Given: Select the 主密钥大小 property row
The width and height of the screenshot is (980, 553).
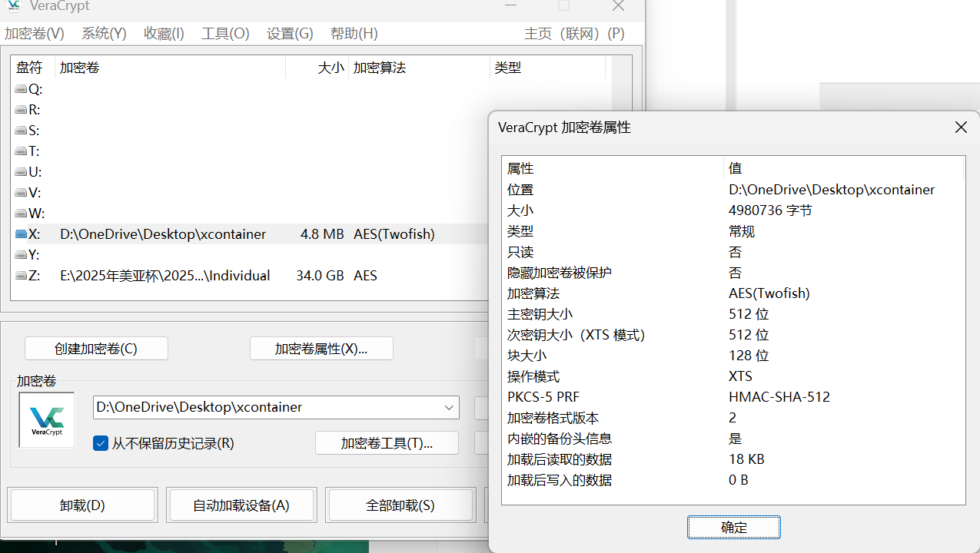Looking at the screenshot, I should tap(734, 314).
